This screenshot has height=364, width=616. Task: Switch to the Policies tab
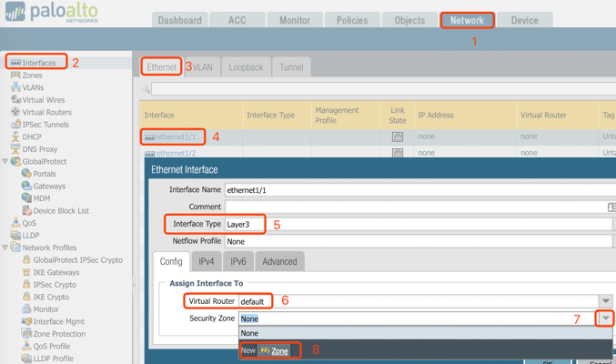click(352, 20)
